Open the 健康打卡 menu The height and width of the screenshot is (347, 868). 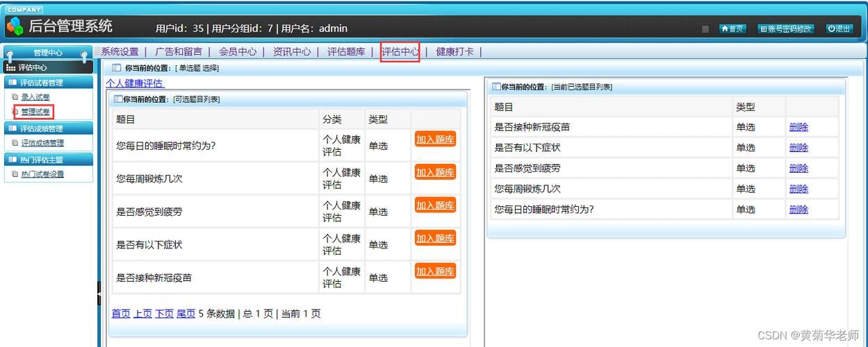pyautogui.click(x=455, y=51)
